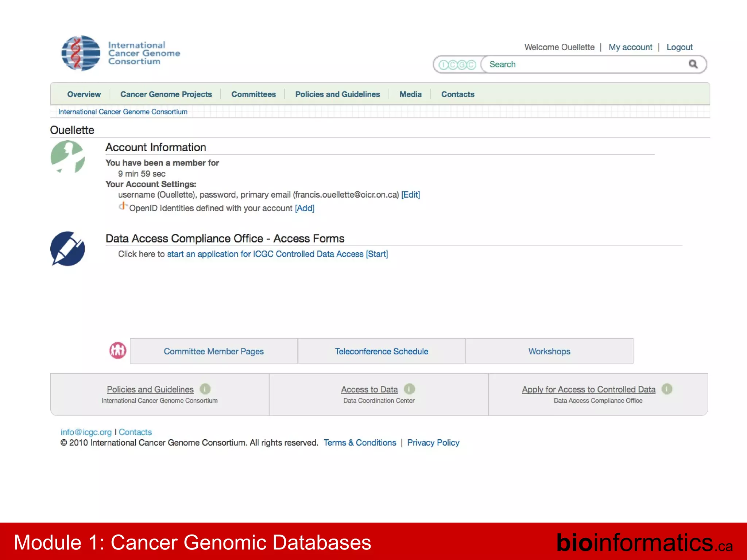Start application for ICGC Controlled Data Access
The image size is (747, 560).
click(x=277, y=254)
